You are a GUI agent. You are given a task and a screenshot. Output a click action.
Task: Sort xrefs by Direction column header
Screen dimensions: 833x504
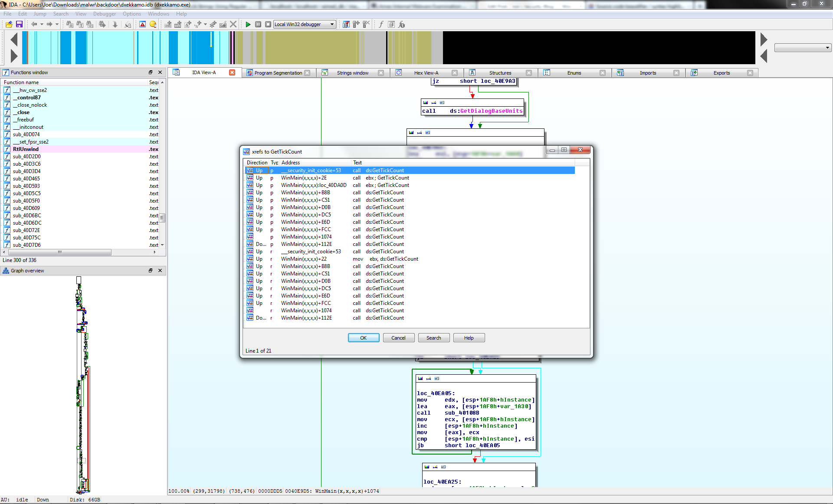(x=257, y=163)
